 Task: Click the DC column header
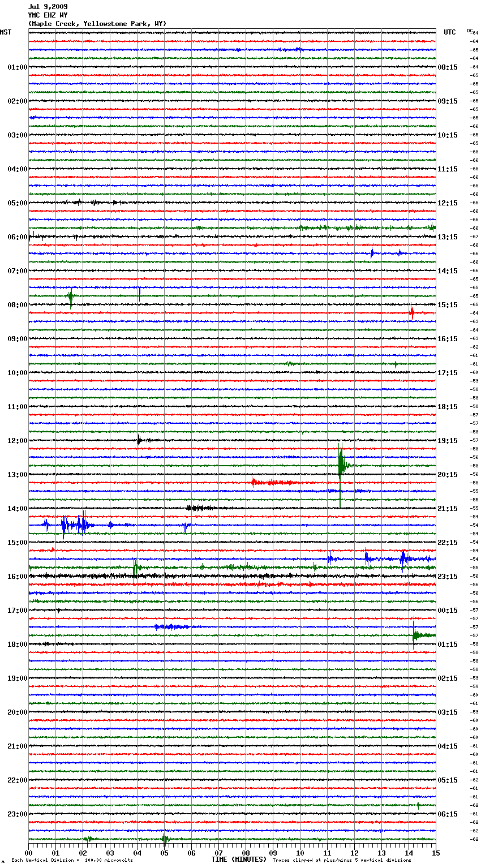point(470,31)
